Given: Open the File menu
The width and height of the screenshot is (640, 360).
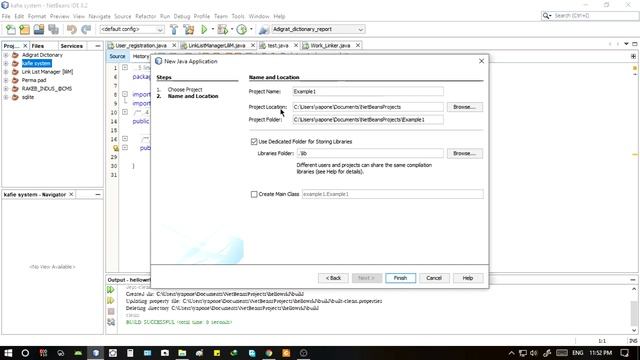Looking at the screenshot, I should pyautogui.click(x=6, y=16).
